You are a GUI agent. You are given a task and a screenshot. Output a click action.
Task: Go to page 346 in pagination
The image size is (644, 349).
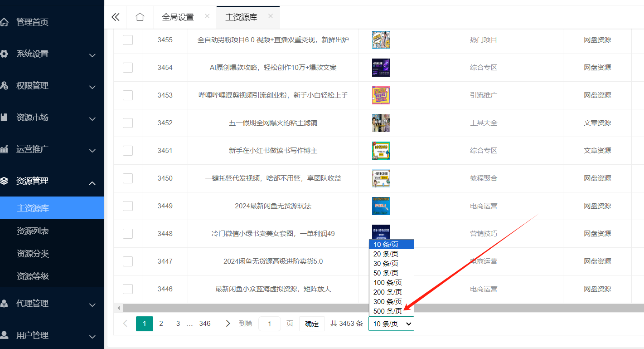205,323
